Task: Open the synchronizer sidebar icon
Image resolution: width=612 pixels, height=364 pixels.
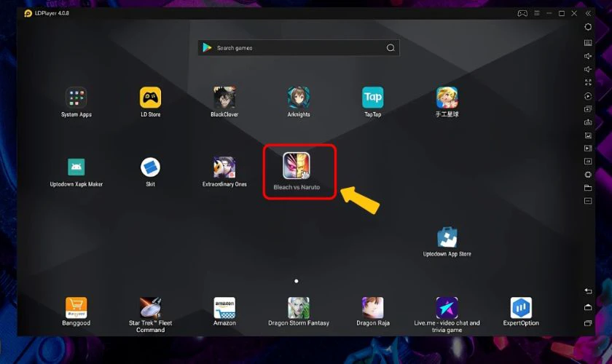Action: point(588,161)
